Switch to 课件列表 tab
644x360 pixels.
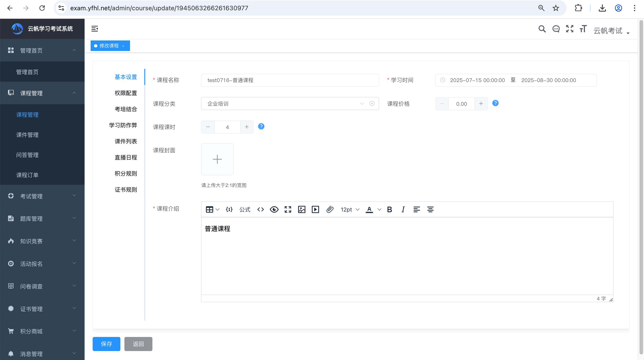pyautogui.click(x=126, y=141)
